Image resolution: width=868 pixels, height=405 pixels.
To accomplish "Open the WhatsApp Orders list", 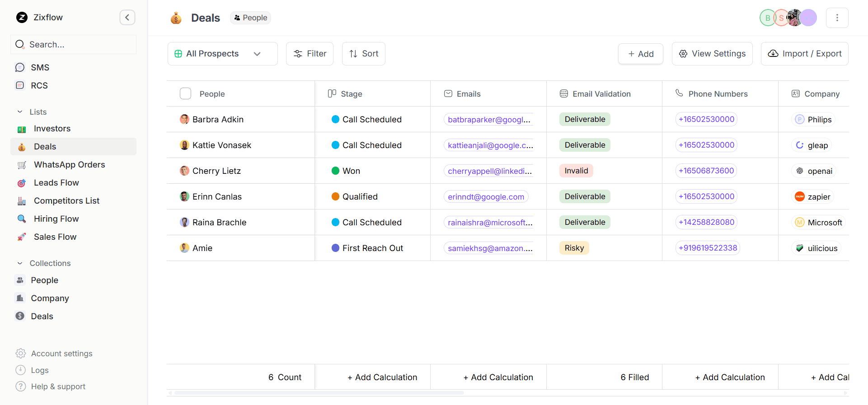I will (69, 165).
